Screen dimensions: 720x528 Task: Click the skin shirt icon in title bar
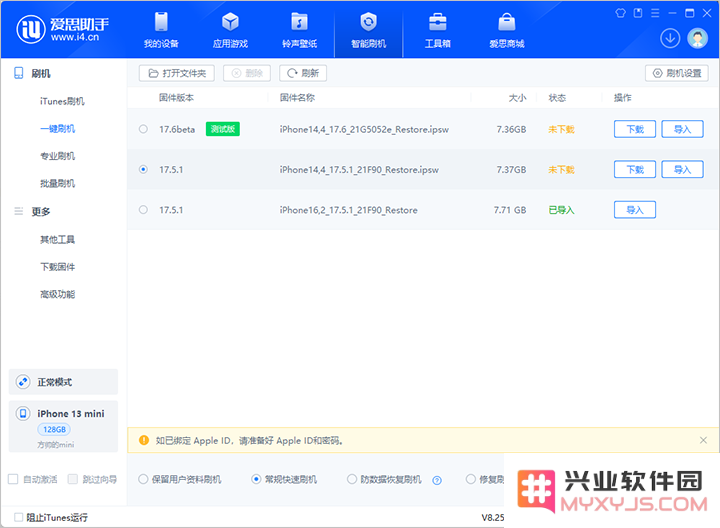coord(620,13)
